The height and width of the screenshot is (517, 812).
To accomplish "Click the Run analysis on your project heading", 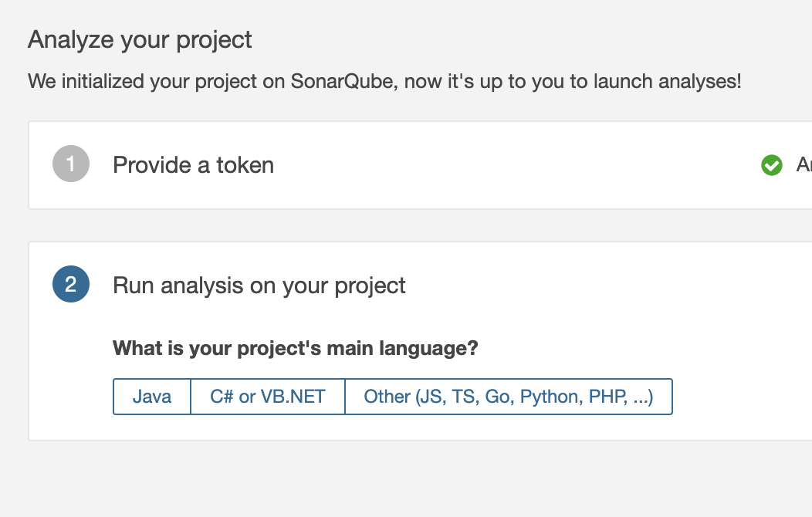I will (259, 286).
